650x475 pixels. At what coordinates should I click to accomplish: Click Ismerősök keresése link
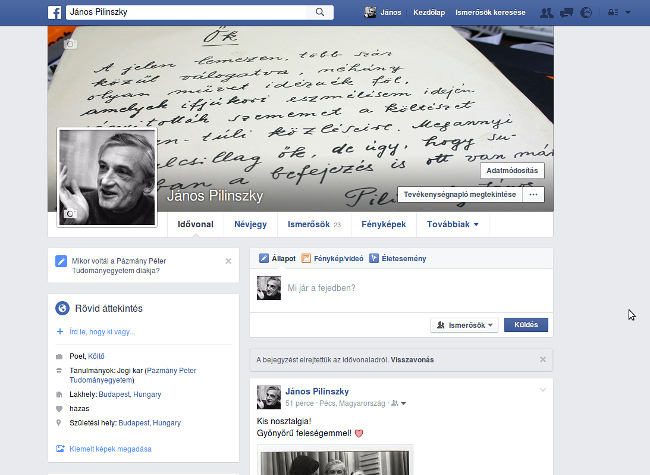pyautogui.click(x=490, y=12)
